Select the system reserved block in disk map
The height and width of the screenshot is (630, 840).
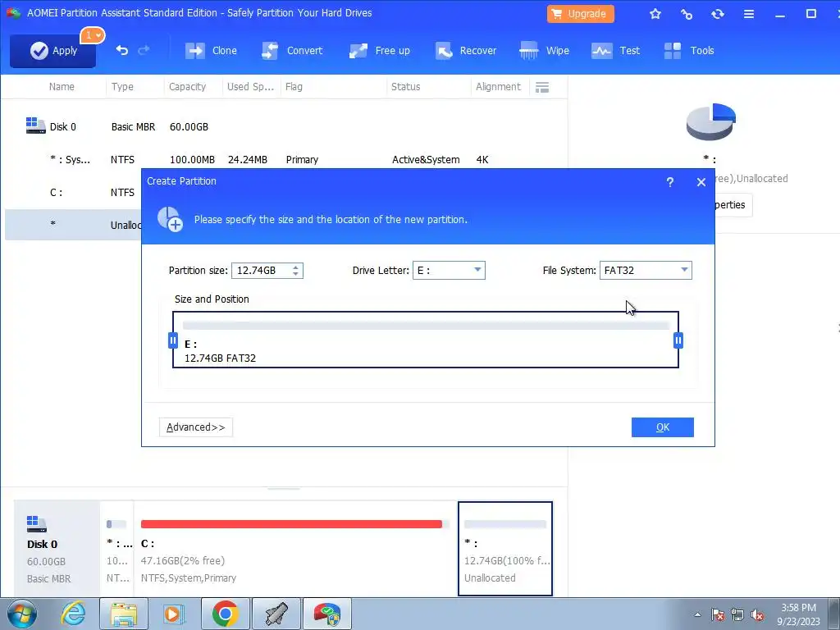tap(116, 548)
